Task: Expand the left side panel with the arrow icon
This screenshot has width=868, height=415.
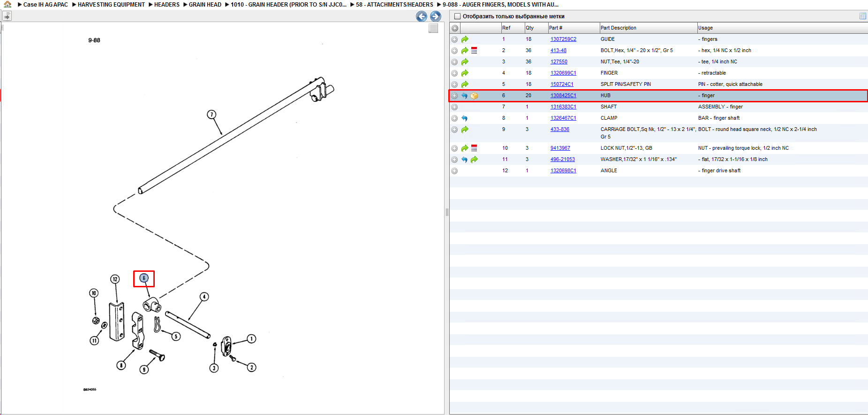Action: point(7,16)
